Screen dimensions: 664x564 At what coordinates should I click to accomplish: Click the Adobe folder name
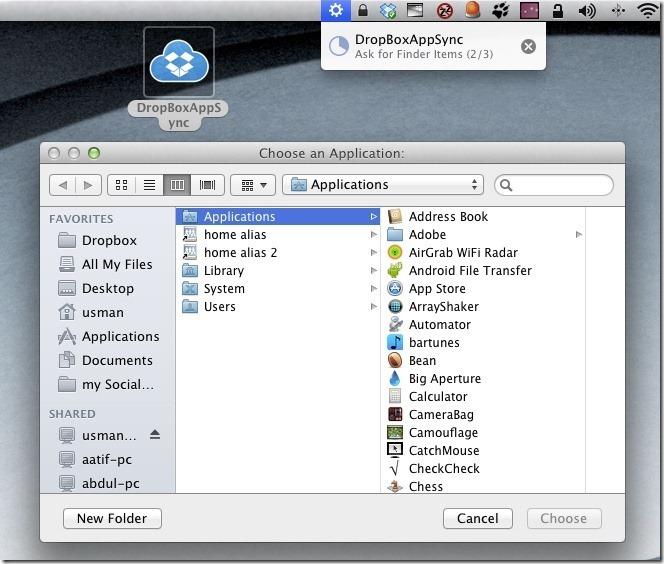coord(427,235)
